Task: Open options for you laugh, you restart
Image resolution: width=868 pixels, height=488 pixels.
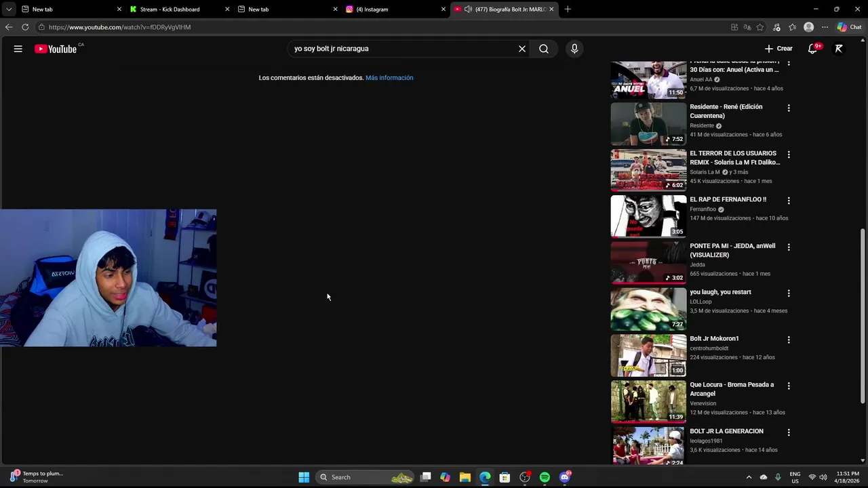Action: click(x=789, y=293)
